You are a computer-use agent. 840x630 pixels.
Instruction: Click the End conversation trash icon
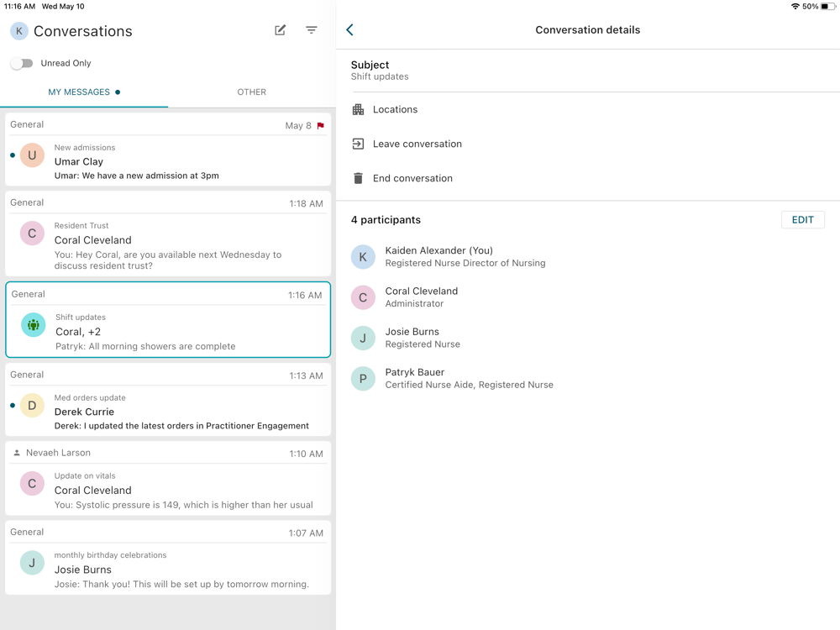click(358, 178)
